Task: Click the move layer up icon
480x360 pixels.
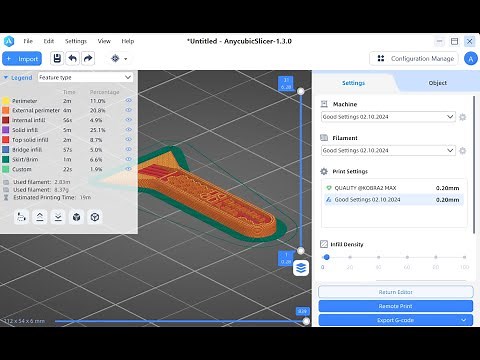Action: [x=40, y=217]
